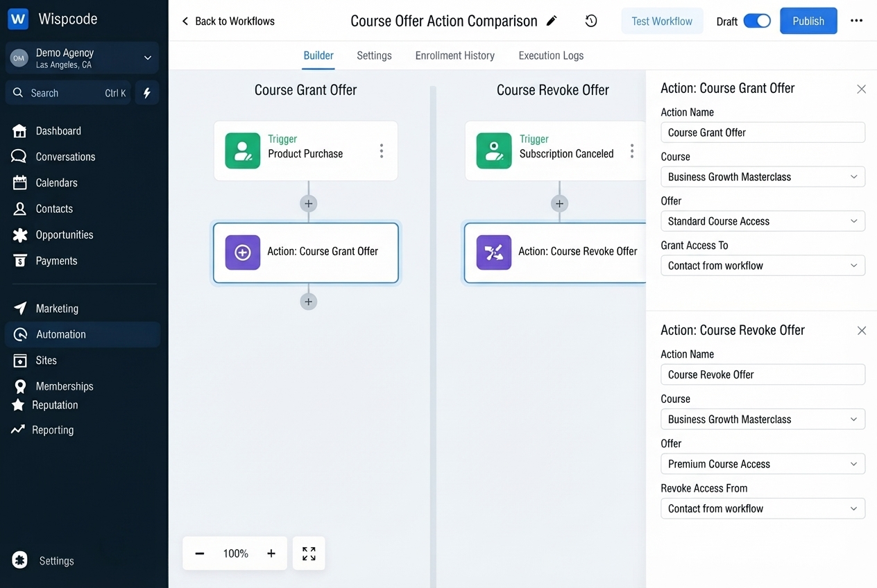This screenshot has width=877, height=588.
Task: Open Conversations from the sidebar
Action: (x=53, y=157)
